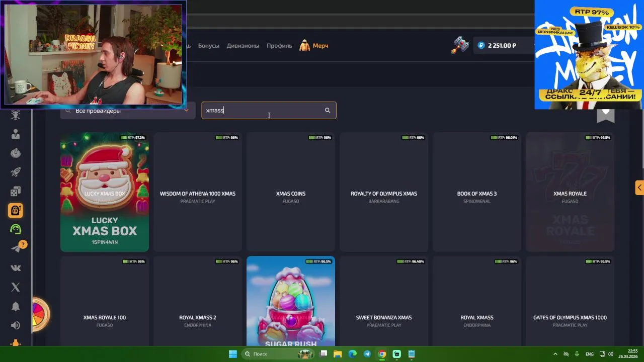Open the green support headset icon
This screenshot has width=644, height=362.
(x=16, y=229)
